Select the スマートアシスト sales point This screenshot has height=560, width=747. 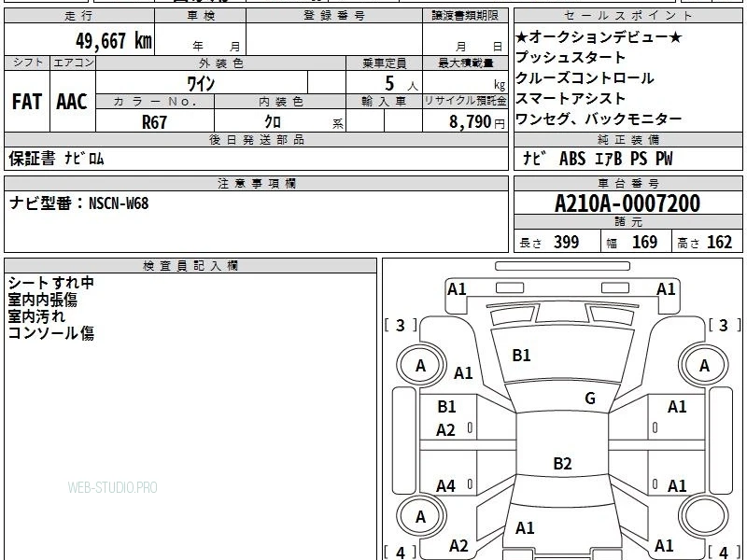pos(571,98)
